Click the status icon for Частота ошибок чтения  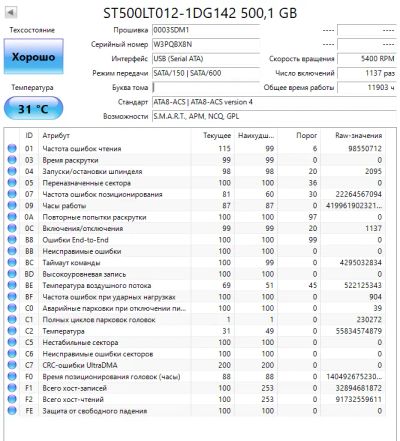pos(12,148)
